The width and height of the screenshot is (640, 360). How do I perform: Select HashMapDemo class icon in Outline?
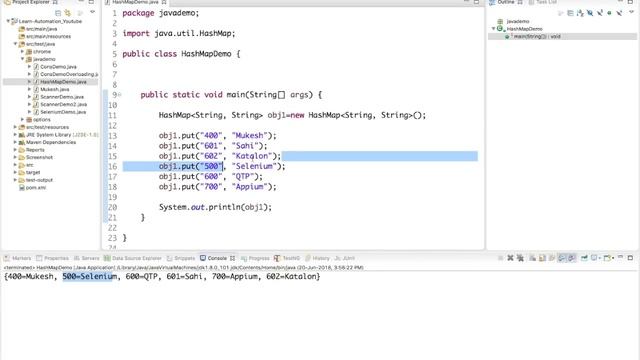pyautogui.click(x=500, y=29)
